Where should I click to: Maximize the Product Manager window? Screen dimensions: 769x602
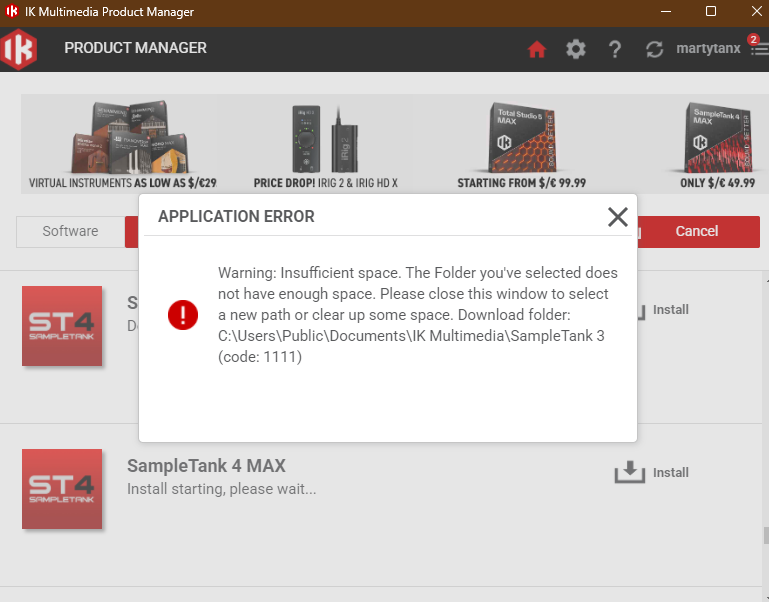coord(711,11)
